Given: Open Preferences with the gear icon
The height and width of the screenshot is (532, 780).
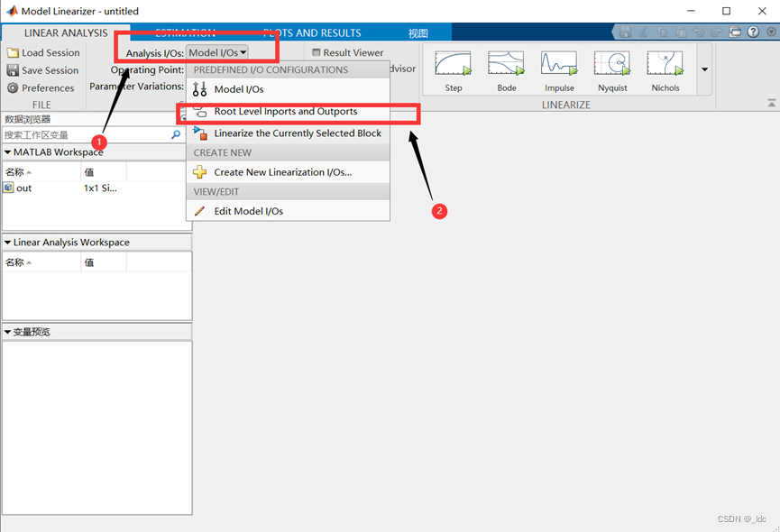Looking at the screenshot, I should [x=41, y=88].
